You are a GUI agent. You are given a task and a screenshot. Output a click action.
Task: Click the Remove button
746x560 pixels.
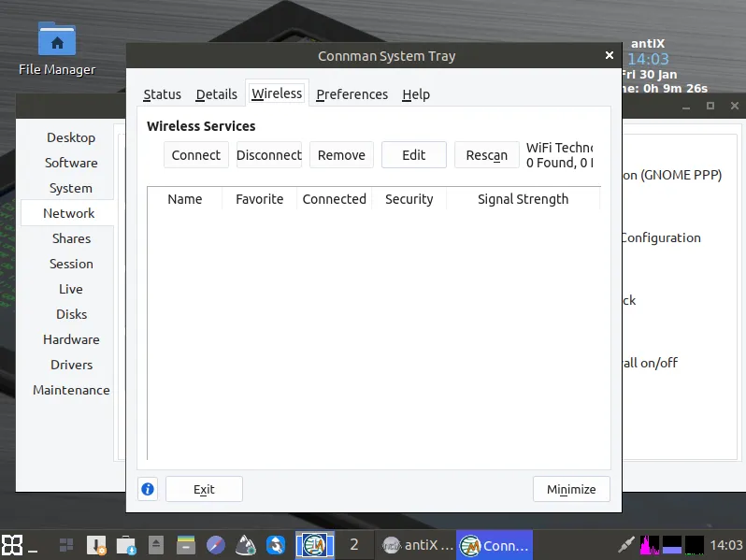point(341,155)
